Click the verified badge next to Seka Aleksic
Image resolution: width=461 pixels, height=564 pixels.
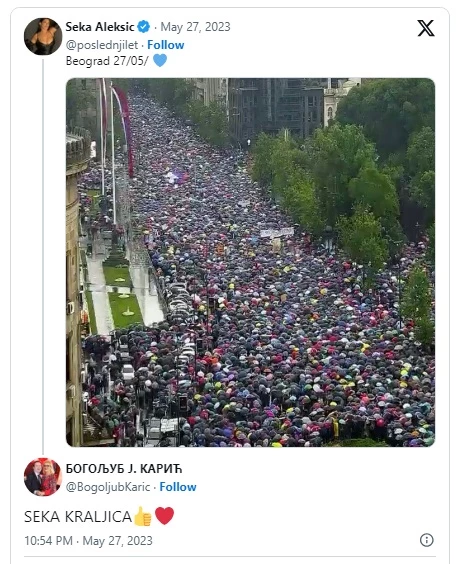[x=143, y=27]
